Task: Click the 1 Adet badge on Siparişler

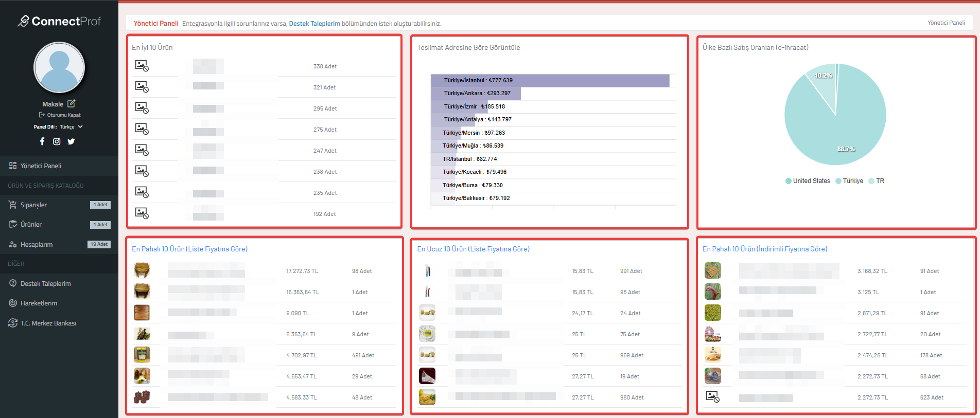Action: [100, 205]
